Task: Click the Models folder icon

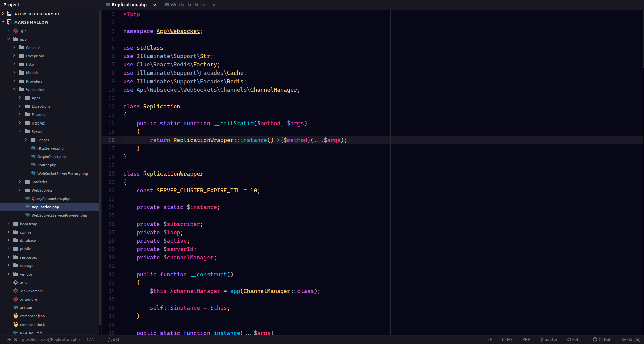Action: click(x=21, y=72)
